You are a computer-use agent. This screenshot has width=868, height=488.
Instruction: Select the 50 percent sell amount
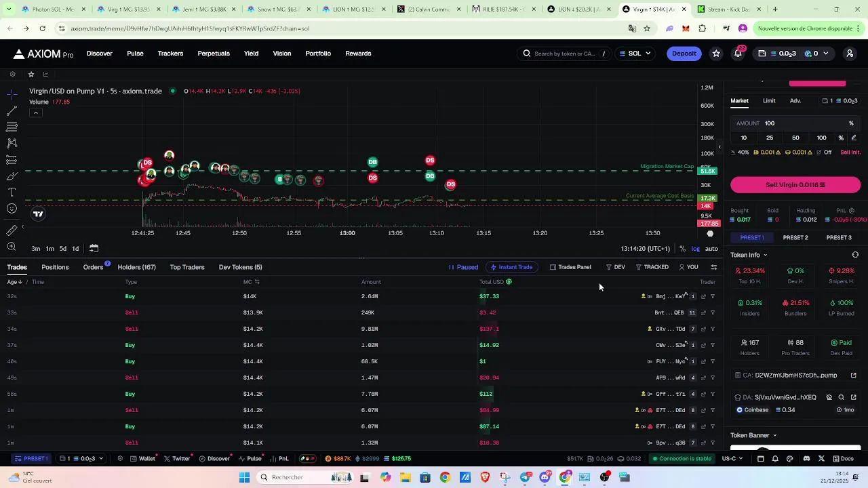(x=795, y=138)
